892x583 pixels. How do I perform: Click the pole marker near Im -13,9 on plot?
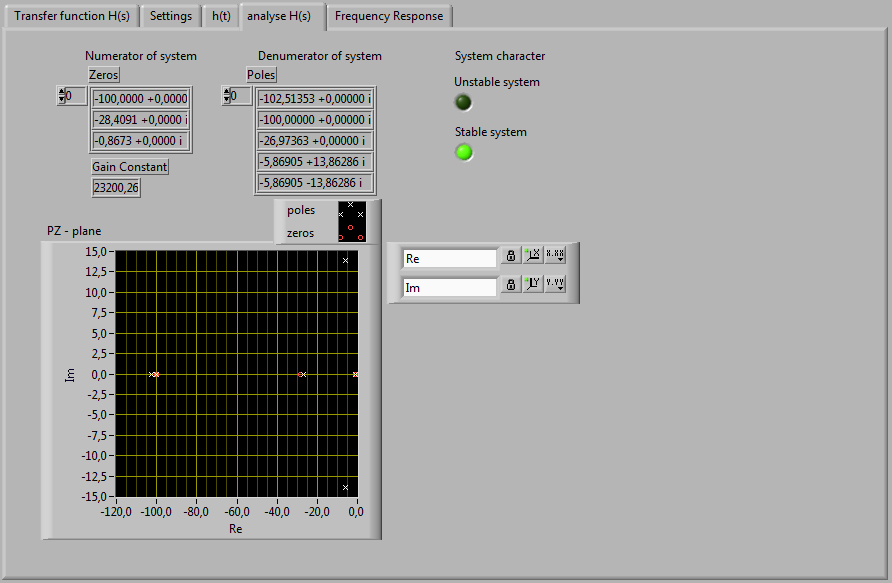tap(345, 487)
